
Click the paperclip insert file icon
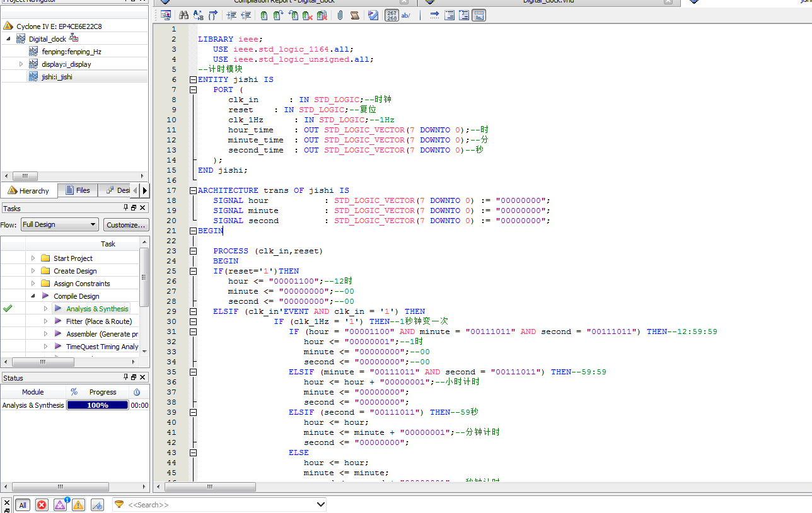tap(340, 15)
